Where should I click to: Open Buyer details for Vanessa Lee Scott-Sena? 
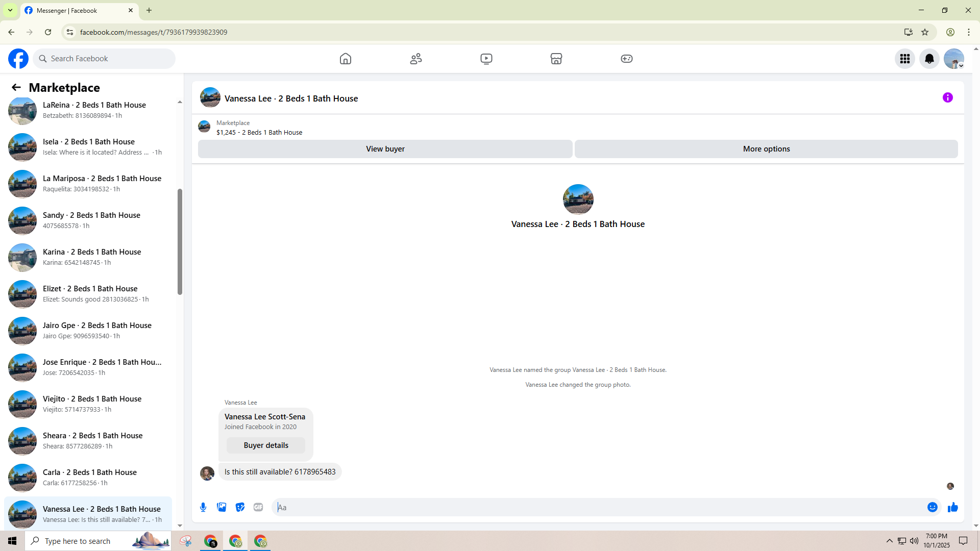(x=266, y=445)
